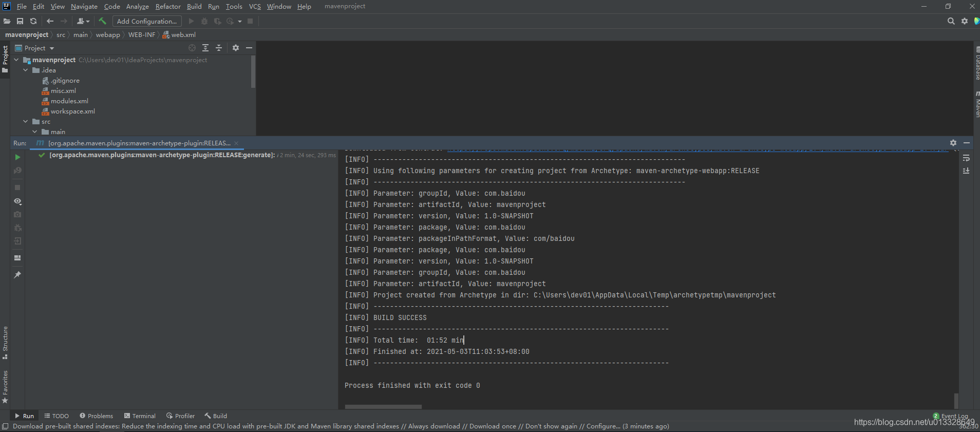The height and width of the screenshot is (432, 980).
Task: Toggle tool window bars icon in status corner
Action: coord(5,426)
